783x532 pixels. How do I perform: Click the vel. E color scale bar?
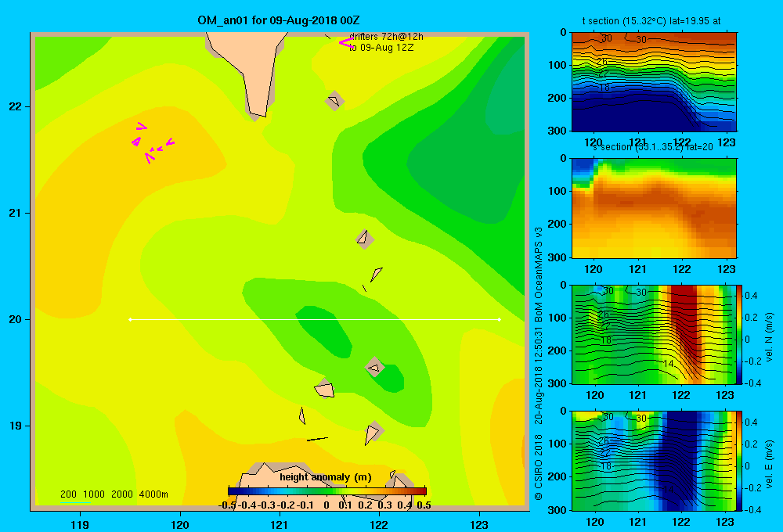point(740,461)
